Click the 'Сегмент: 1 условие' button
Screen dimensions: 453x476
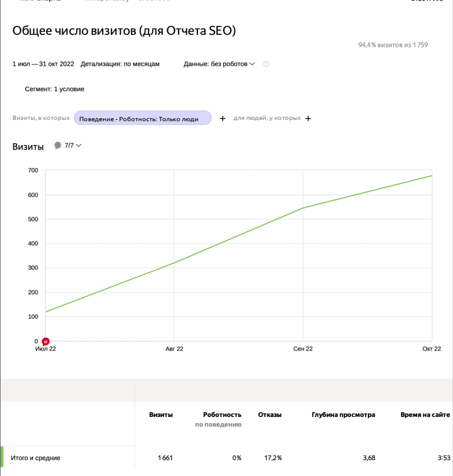(x=54, y=89)
